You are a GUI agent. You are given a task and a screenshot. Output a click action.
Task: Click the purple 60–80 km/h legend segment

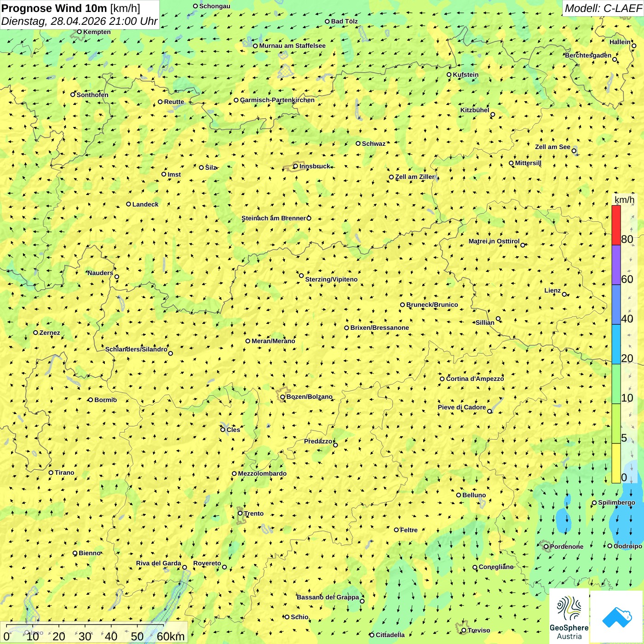pos(616,264)
